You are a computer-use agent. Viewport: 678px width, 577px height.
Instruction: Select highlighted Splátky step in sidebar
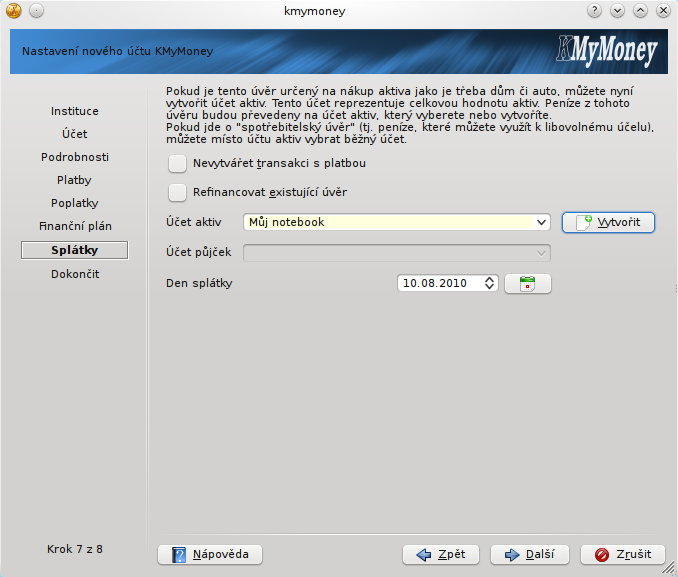coord(74,250)
